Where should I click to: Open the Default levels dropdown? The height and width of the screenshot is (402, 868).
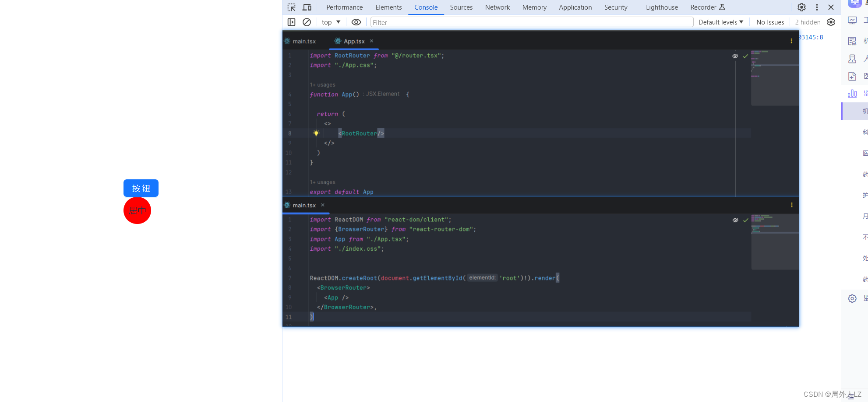720,22
